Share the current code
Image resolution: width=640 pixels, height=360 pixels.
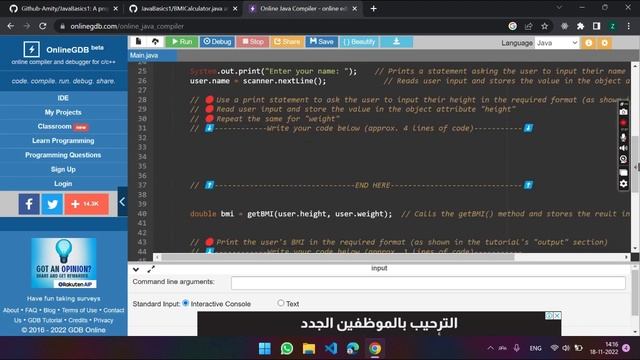point(287,42)
